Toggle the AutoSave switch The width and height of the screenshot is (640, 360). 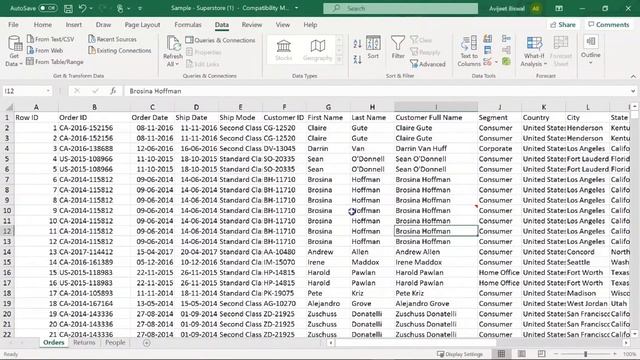point(47,8)
